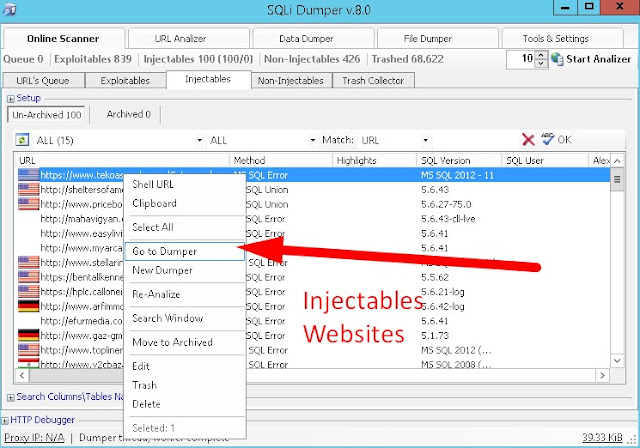Sort by the SQL Version column header
The image size is (640, 448).
click(x=459, y=161)
